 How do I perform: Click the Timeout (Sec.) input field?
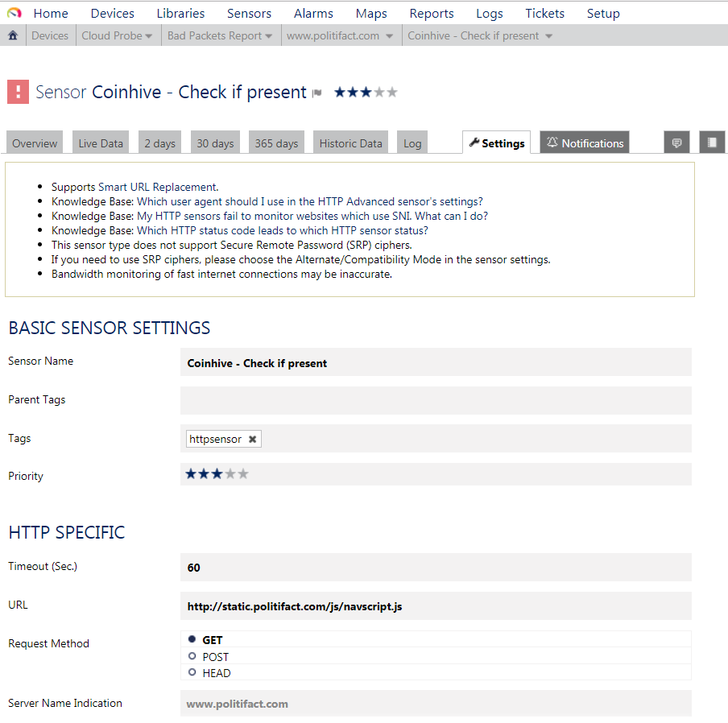pos(436,567)
